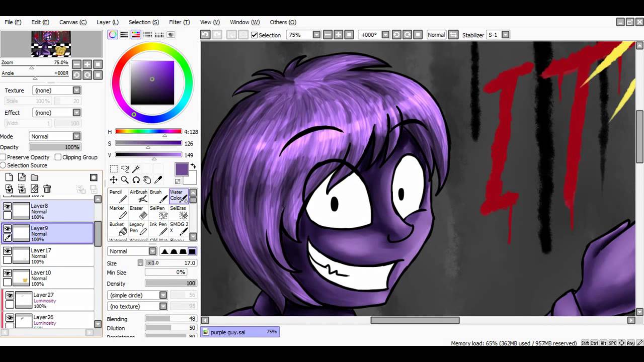Click the undo arrow in the toolbar
Screen dimensions: 644x362
(205, 35)
